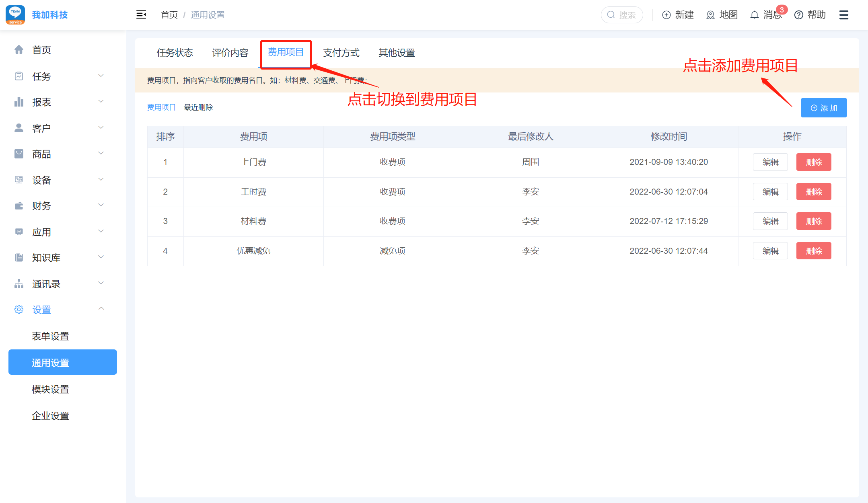Switch to the 支付方式 tab
This screenshot has height=503, width=868.
341,53
